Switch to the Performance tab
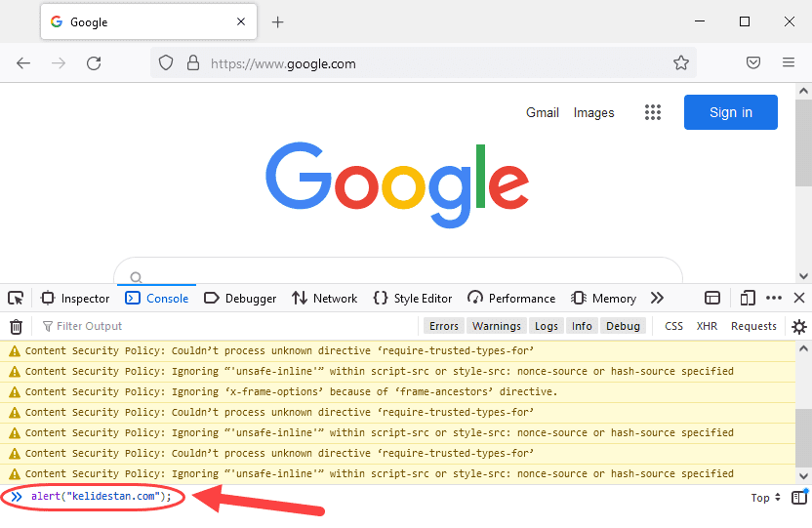The height and width of the screenshot is (528, 812). click(511, 299)
